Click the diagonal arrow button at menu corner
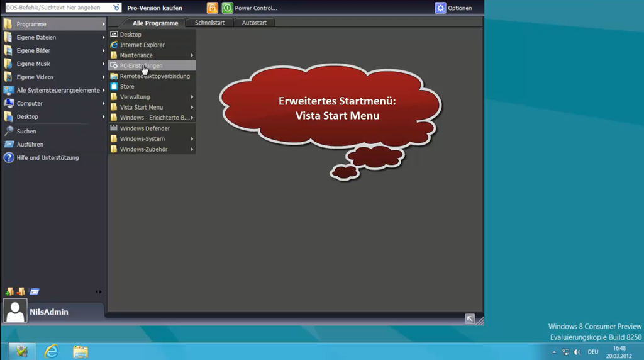Screen dimensions: 644x360 pyautogui.click(x=470, y=318)
